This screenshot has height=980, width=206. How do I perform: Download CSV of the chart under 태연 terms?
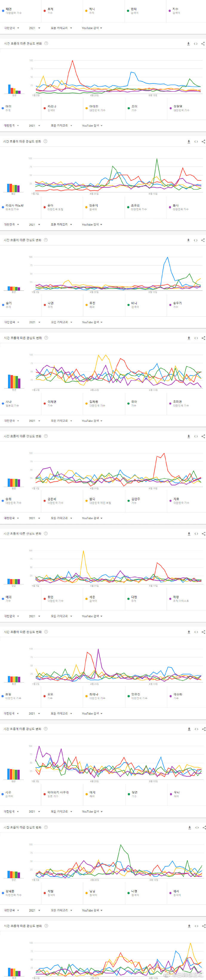188,44
